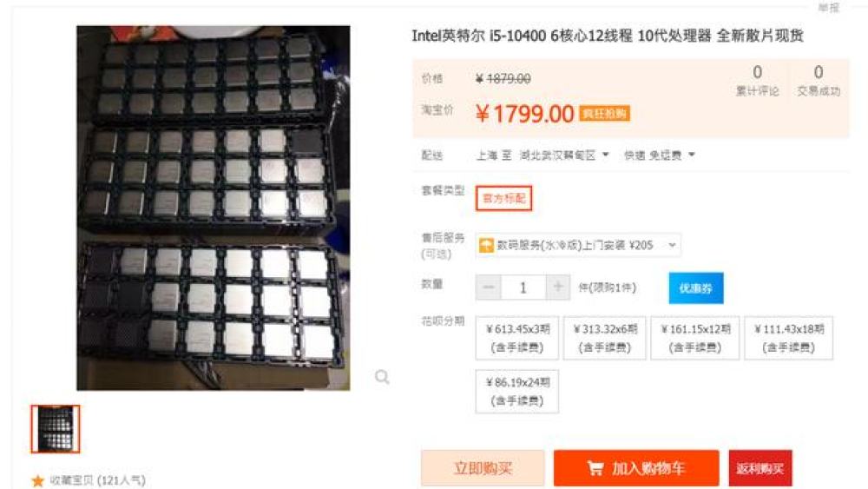Click the quantity input field showing 1
868x489 pixels.
523,287
